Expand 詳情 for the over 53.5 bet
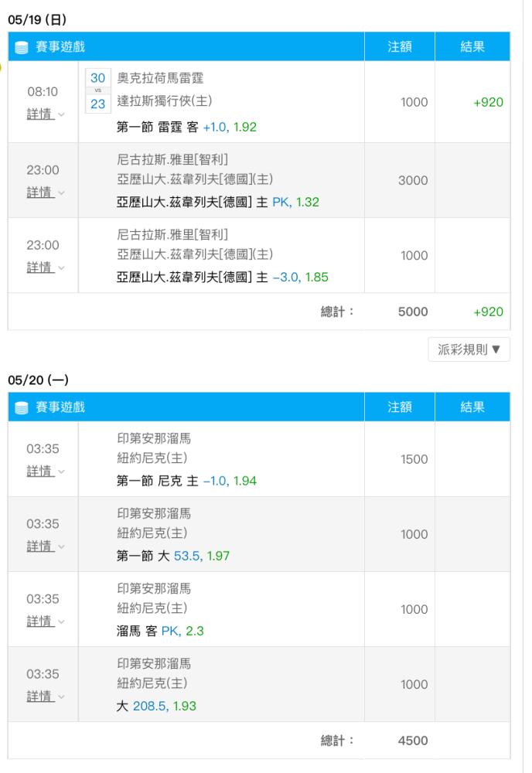Image resolution: width=532 pixels, height=773 pixels. [46, 547]
